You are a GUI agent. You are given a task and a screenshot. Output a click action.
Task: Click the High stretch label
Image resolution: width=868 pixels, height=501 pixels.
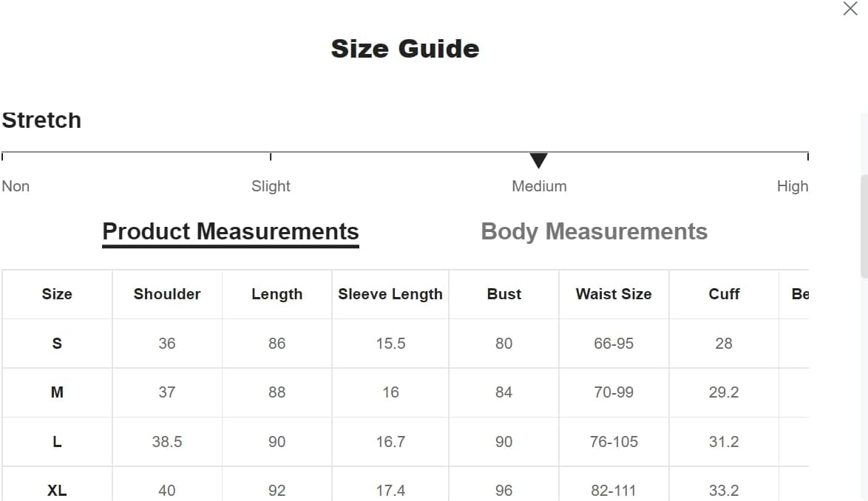pyautogui.click(x=792, y=186)
